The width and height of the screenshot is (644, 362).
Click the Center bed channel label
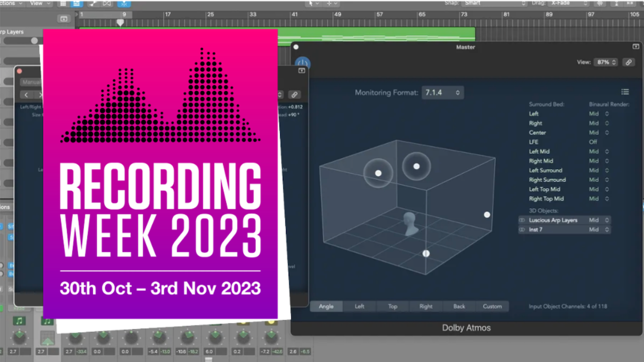coord(537,132)
